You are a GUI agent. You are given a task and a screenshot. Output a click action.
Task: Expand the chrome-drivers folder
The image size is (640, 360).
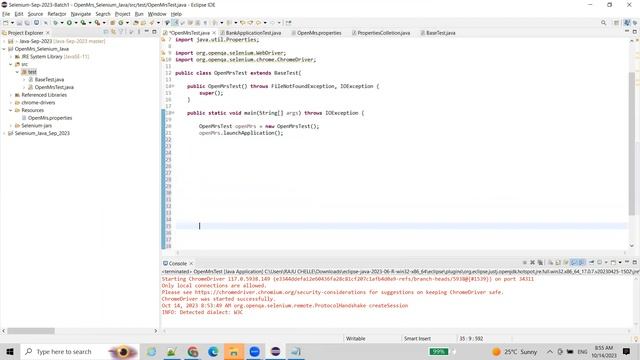pyautogui.click(x=11, y=102)
